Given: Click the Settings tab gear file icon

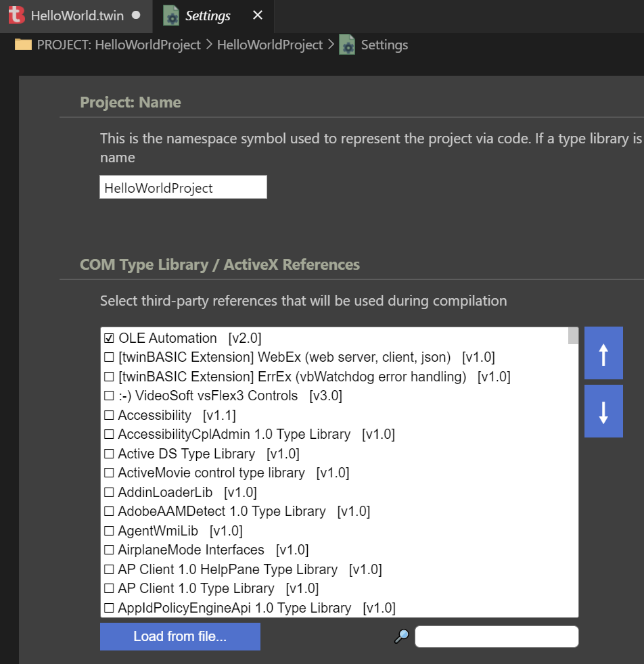Looking at the screenshot, I should coord(171,16).
